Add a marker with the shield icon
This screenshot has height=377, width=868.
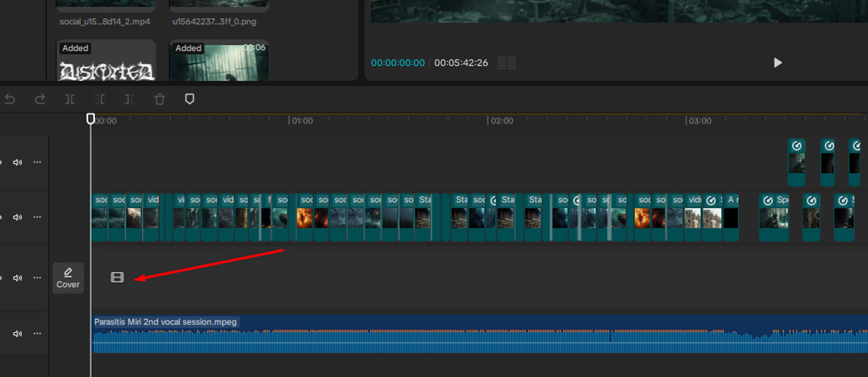point(189,99)
